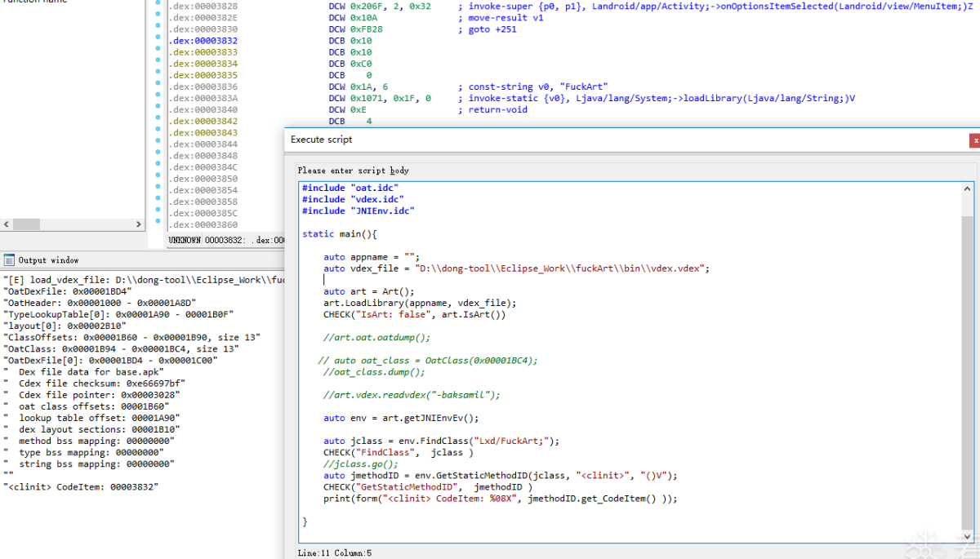Screen dimensions: 980x559
Task: Click the function list horizontal scrollbar thumb
Action: tap(26, 224)
